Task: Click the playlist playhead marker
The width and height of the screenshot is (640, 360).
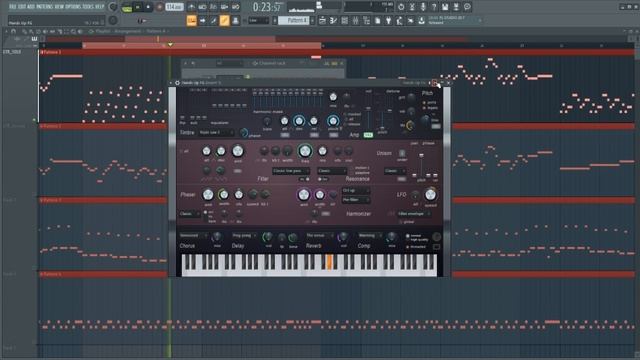Action: pos(170,44)
